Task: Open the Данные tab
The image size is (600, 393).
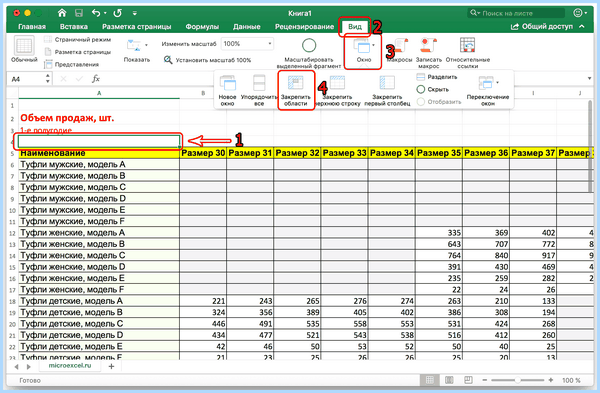Action: click(246, 26)
